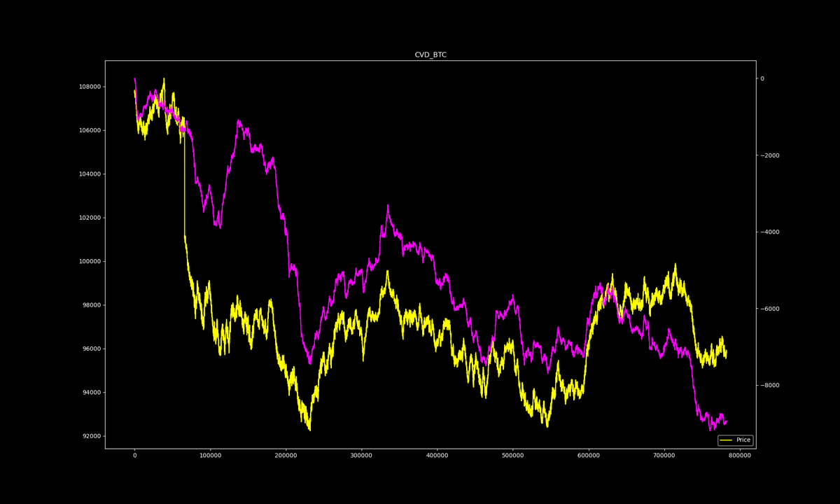Viewport: 840px width, 504px height.
Task: Click left axis label 92000
Action: coord(91,436)
